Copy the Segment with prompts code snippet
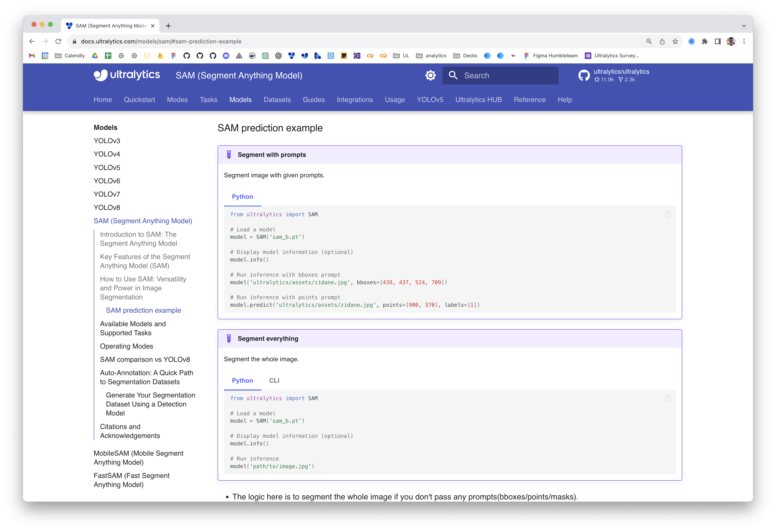 668,215
